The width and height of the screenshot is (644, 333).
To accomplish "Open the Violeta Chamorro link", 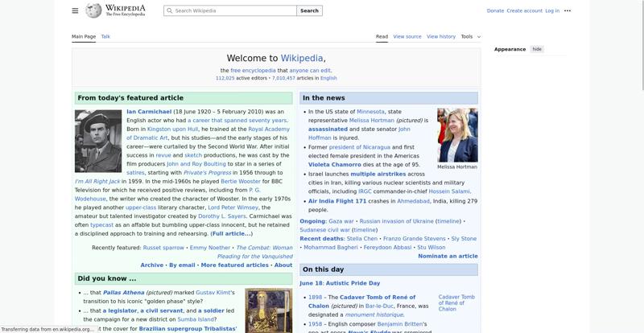I will pos(335,165).
